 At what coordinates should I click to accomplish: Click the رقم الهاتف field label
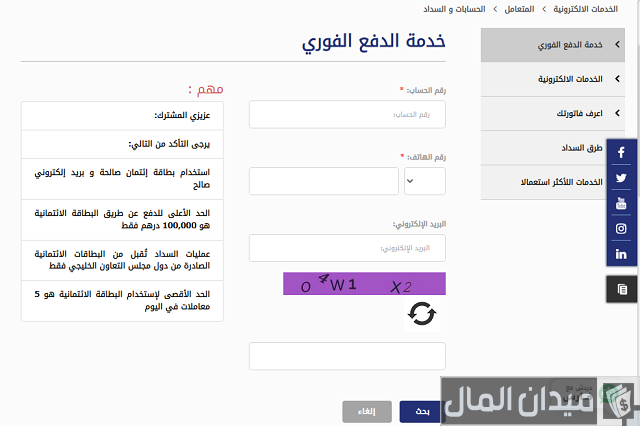[423, 157]
